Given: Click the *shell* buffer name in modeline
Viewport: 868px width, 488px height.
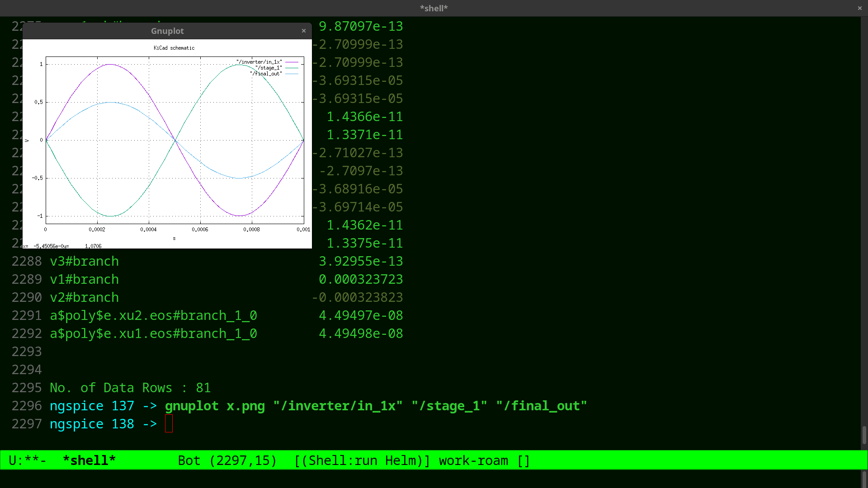Looking at the screenshot, I should click(x=89, y=460).
